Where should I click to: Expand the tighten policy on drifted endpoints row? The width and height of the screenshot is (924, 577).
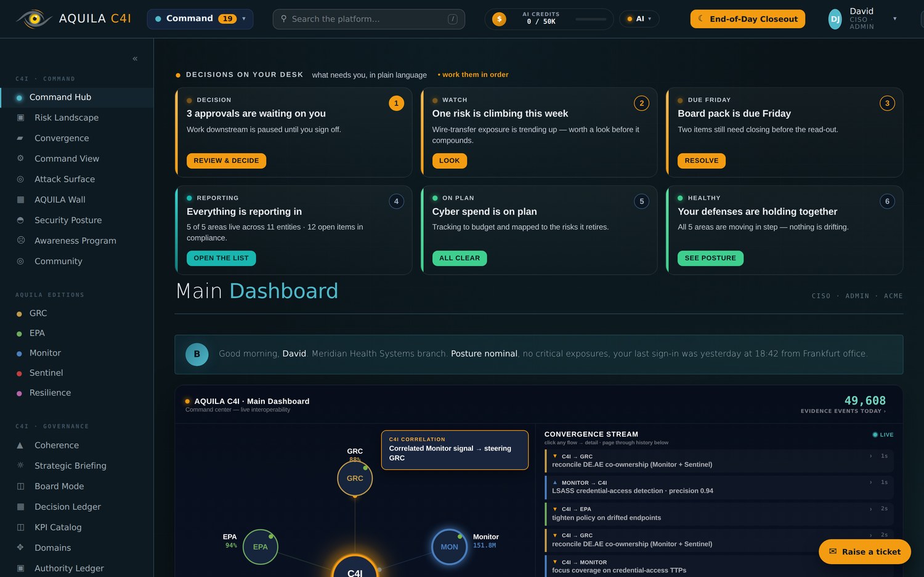(719, 514)
